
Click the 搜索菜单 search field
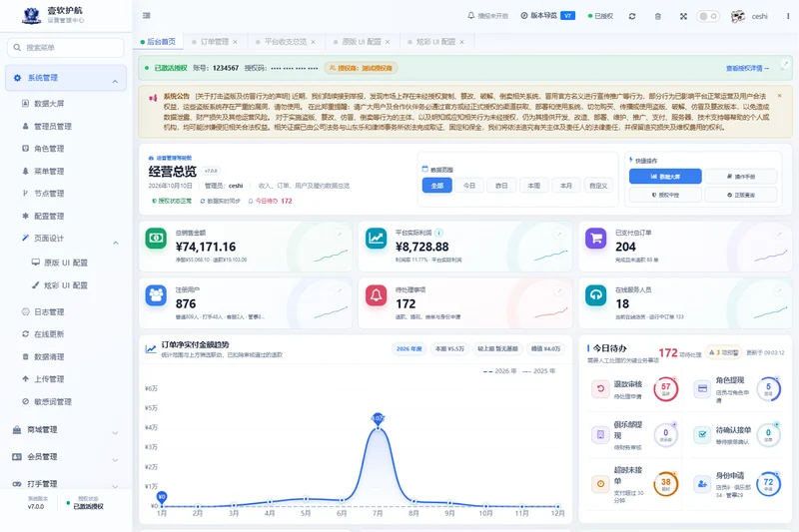(x=66, y=47)
